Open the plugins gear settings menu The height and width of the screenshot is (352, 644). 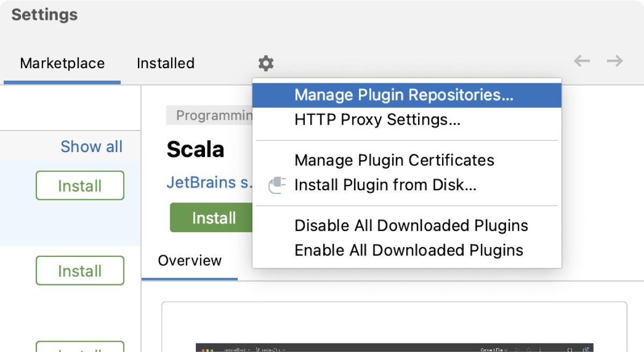pyautogui.click(x=265, y=63)
